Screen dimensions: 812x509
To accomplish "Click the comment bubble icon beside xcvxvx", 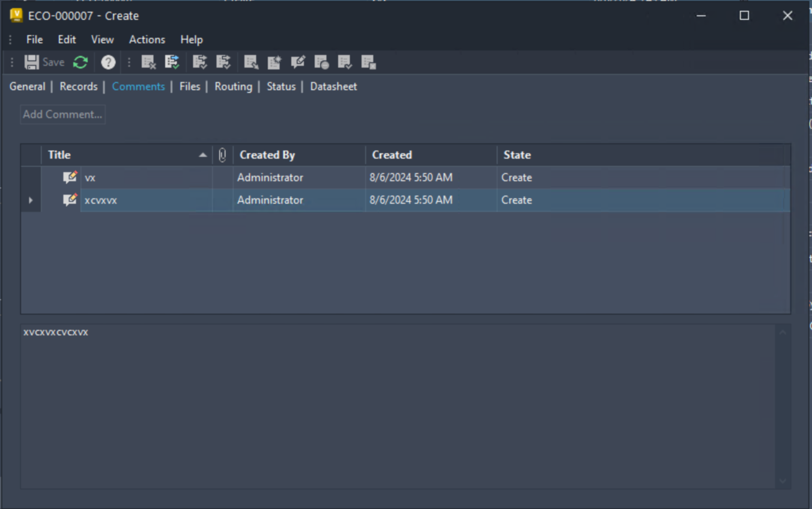I will [70, 200].
